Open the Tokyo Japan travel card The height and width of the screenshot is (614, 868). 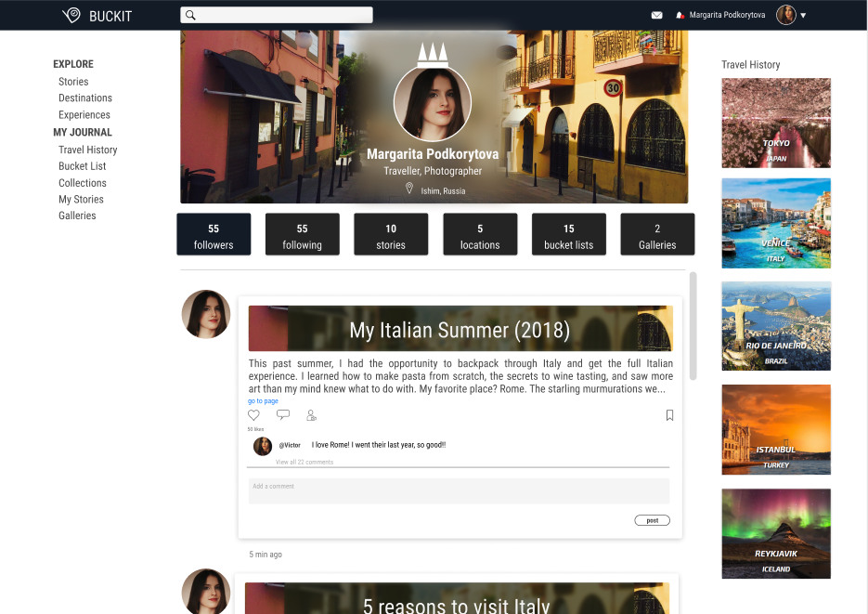click(776, 123)
